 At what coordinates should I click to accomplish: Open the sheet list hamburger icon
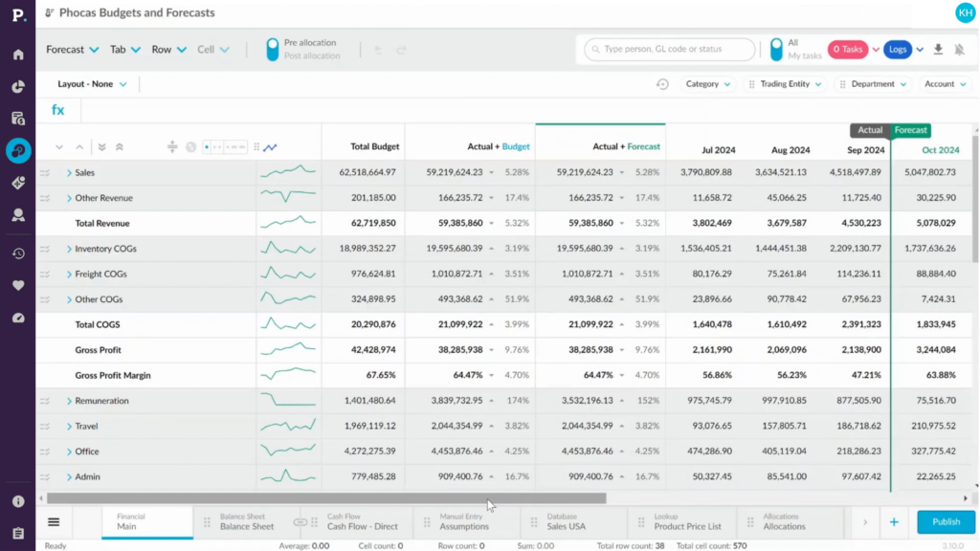pos(54,521)
